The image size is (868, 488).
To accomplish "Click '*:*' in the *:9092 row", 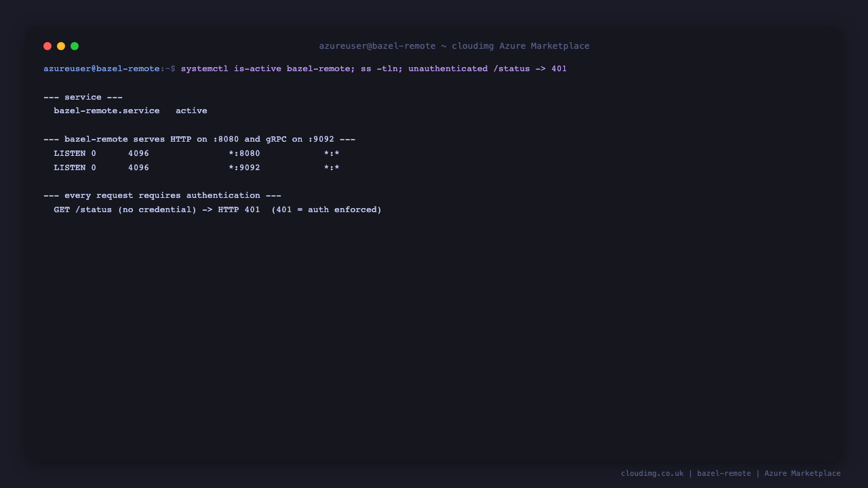I will (x=332, y=167).
